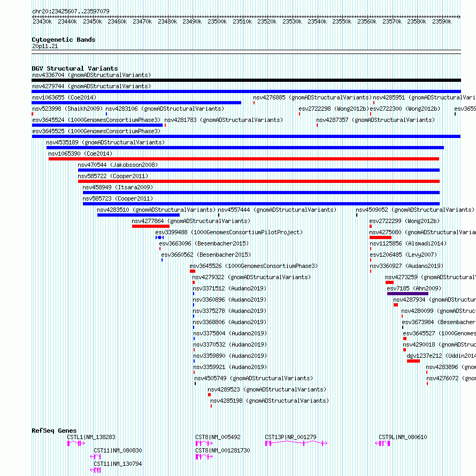Open the nsv585723 (Cooper2011) label
Screen dimensions: 476x476
point(118,198)
